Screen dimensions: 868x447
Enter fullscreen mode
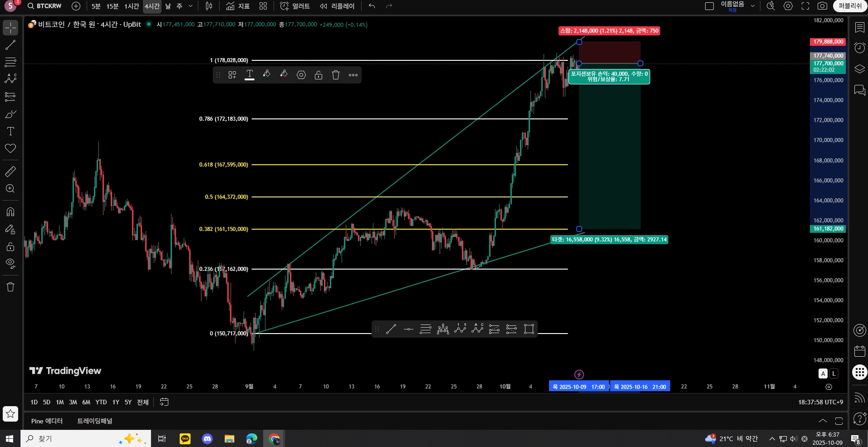(x=805, y=6)
